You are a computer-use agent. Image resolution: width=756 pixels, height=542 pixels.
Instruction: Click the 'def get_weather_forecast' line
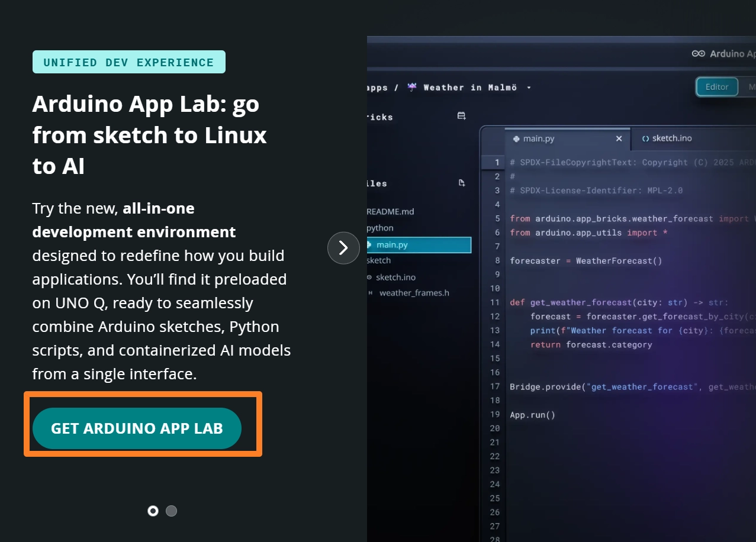tap(619, 302)
